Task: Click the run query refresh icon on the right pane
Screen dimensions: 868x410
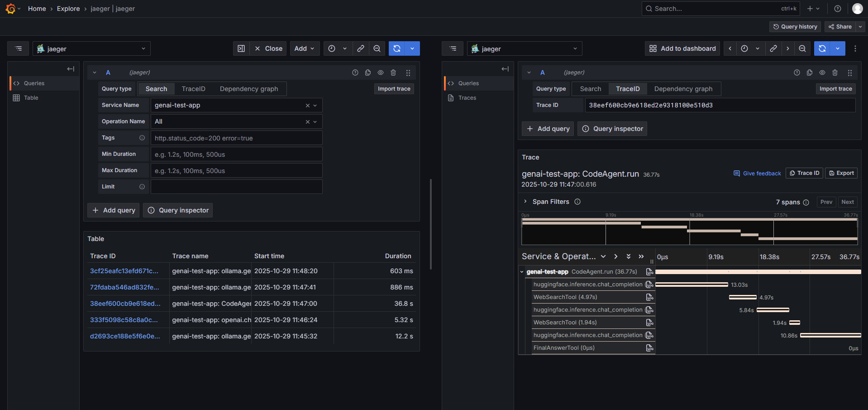Action: coord(822,48)
